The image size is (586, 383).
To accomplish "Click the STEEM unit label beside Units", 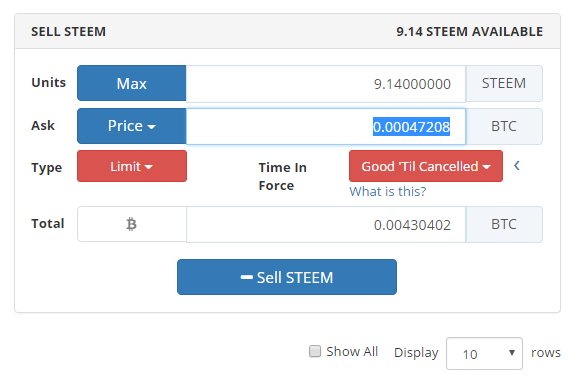I will (x=504, y=83).
